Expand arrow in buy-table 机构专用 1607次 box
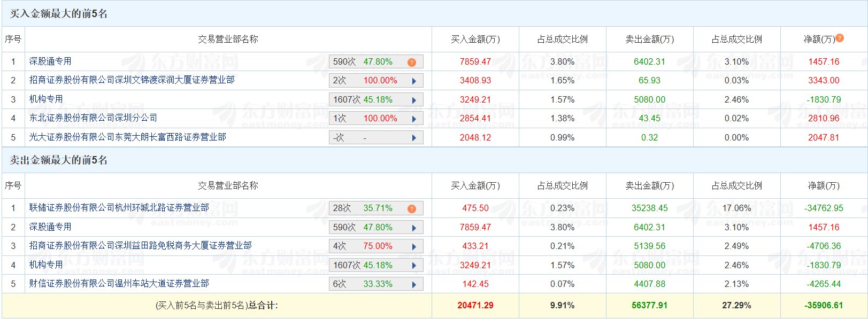 click(414, 100)
